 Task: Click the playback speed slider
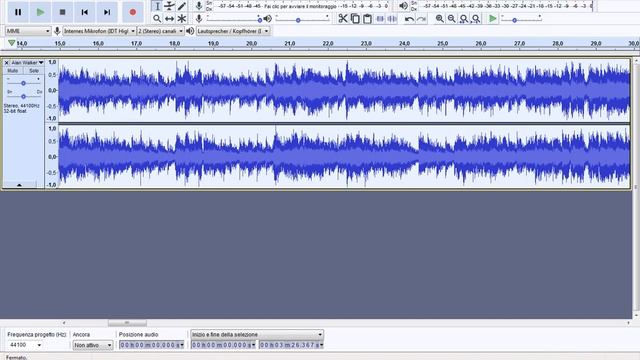click(521, 19)
